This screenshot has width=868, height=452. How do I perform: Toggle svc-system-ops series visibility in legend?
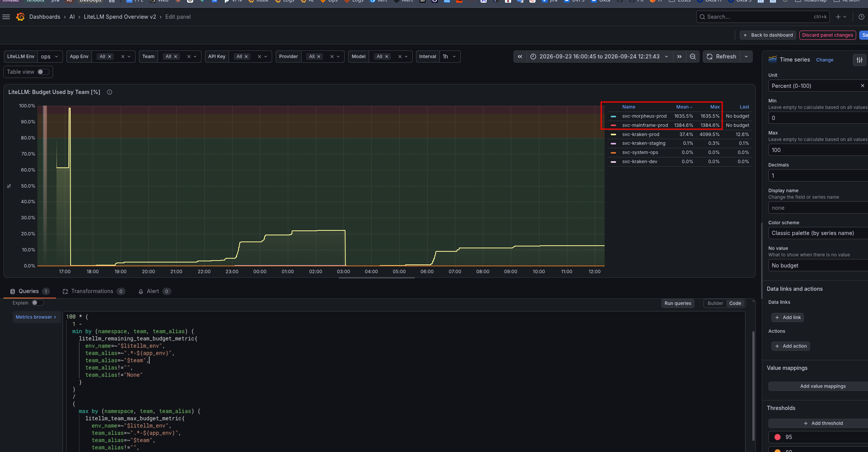tap(640, 152)
